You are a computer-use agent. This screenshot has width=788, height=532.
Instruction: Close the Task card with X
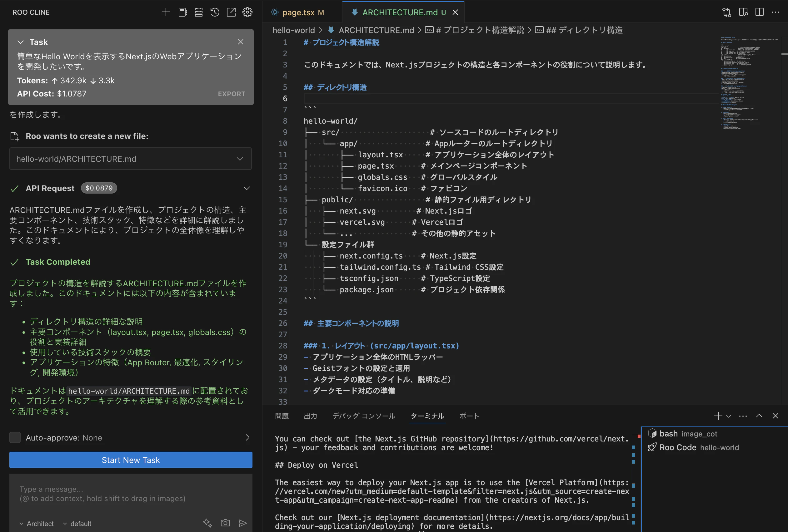240,42
